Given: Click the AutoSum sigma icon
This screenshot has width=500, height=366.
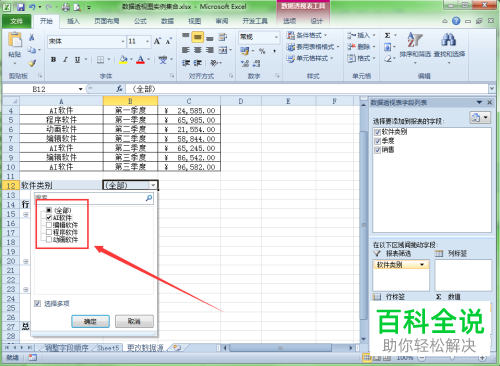Looking at the screenshot, I should (387, 35).
